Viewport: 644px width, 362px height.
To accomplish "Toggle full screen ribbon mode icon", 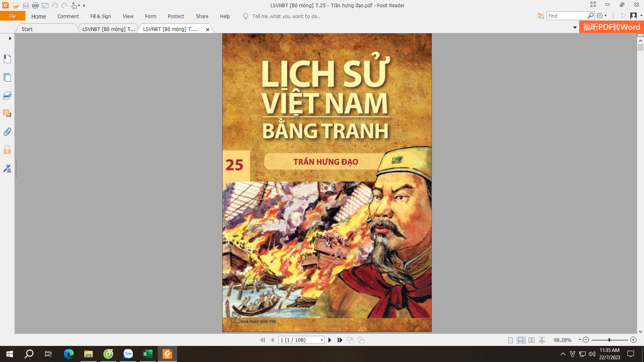I will [x=593, y=4].
